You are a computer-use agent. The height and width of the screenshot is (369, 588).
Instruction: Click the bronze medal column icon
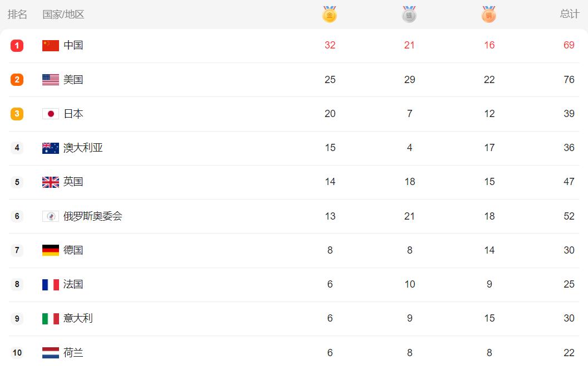pyautogui.click(x=489, y=14)
